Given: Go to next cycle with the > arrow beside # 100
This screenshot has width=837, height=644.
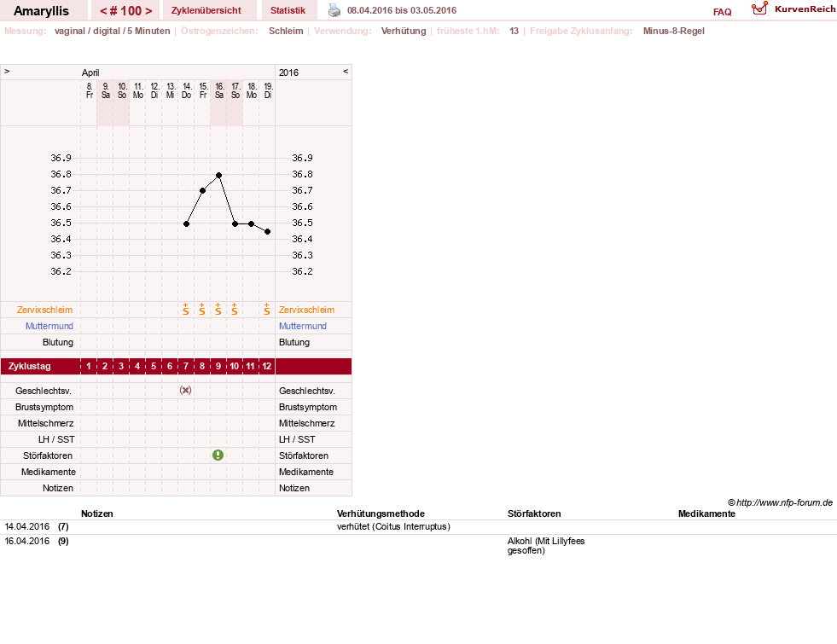Looking at the screenshot, I should point(148,11).
